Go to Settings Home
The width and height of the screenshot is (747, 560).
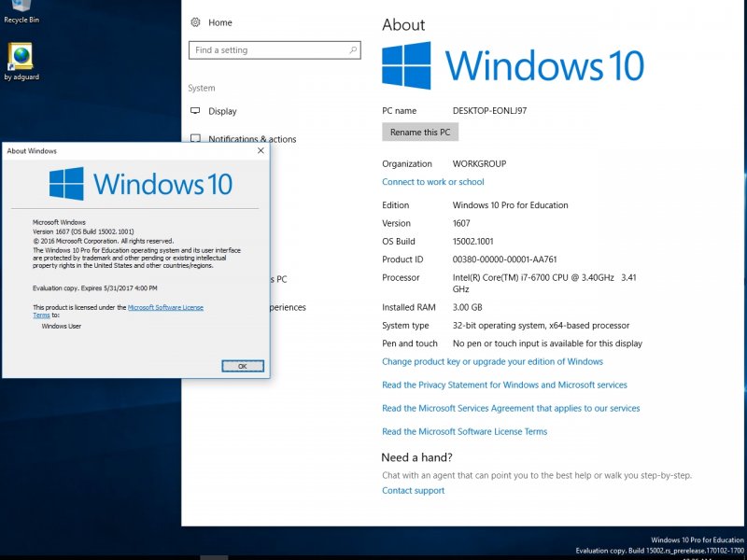[220, 22]
